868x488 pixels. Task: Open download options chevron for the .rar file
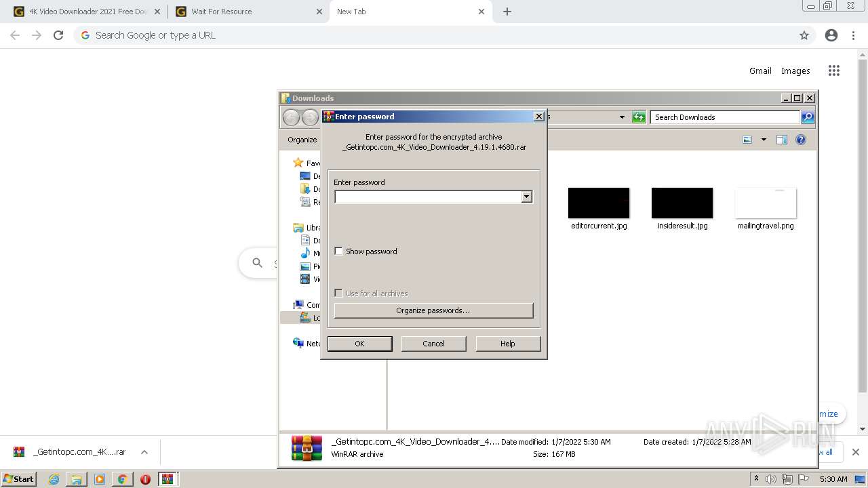pyautogui.click(x=144, y=452)
